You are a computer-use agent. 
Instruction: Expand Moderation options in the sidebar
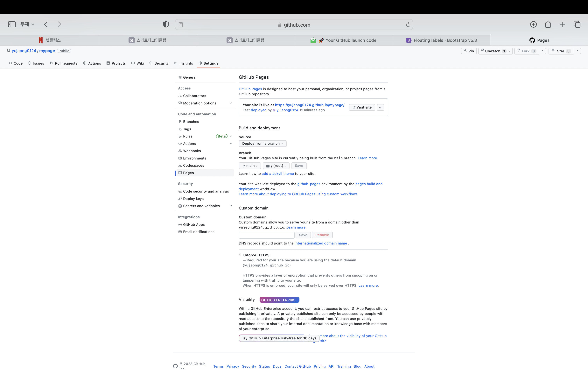[231, 103]
